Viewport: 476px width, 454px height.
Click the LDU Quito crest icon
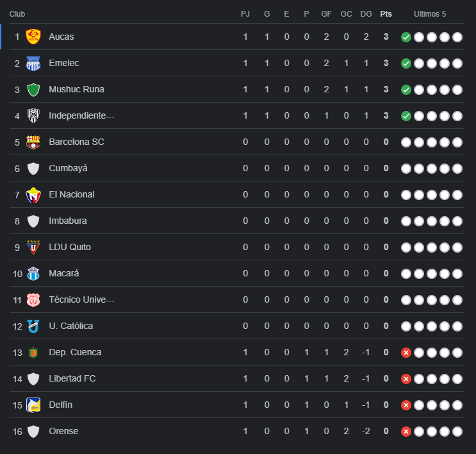[x=33, y=248]
